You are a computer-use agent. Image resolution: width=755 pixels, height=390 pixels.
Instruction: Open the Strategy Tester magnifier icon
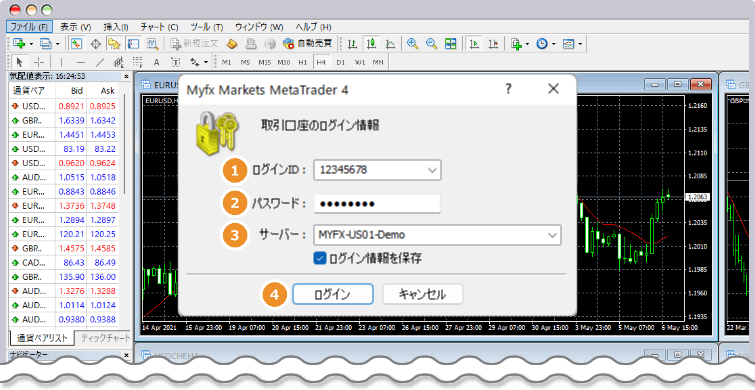click(x=153, y=44)
